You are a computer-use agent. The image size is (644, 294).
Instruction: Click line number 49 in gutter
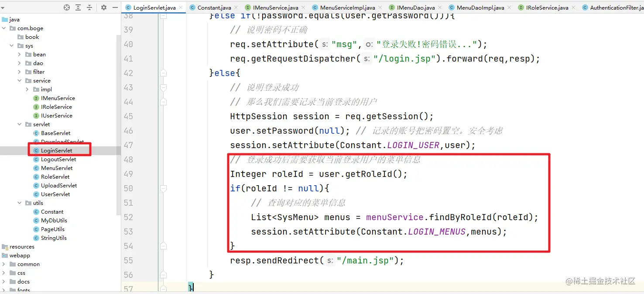(x=128, y=174)
